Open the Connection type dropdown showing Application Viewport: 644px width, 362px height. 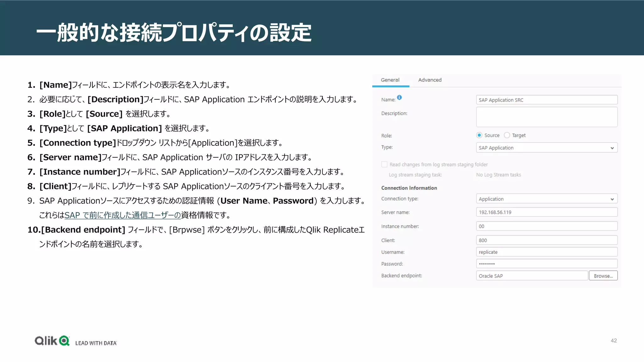(x=547, y=199)
